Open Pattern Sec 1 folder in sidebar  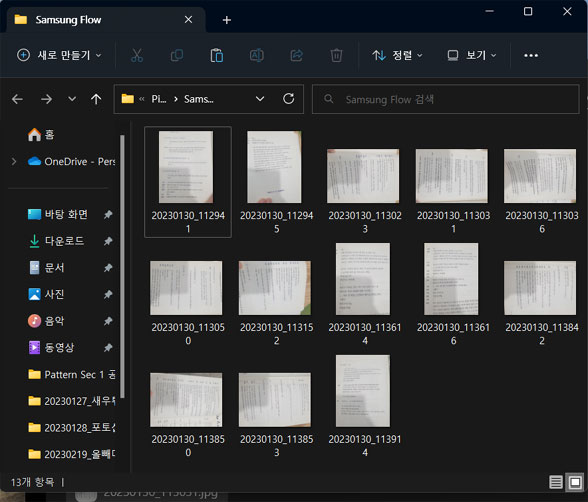click(71, 375)
